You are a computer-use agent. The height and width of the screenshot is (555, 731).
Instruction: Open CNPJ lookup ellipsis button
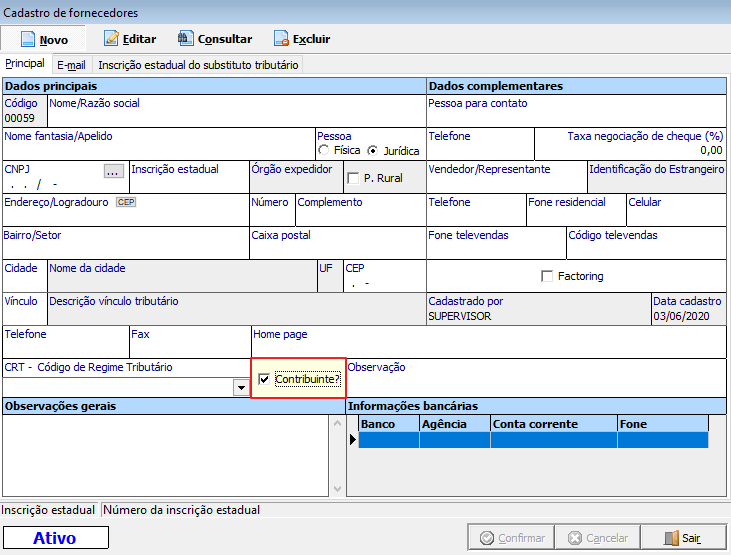113,171
